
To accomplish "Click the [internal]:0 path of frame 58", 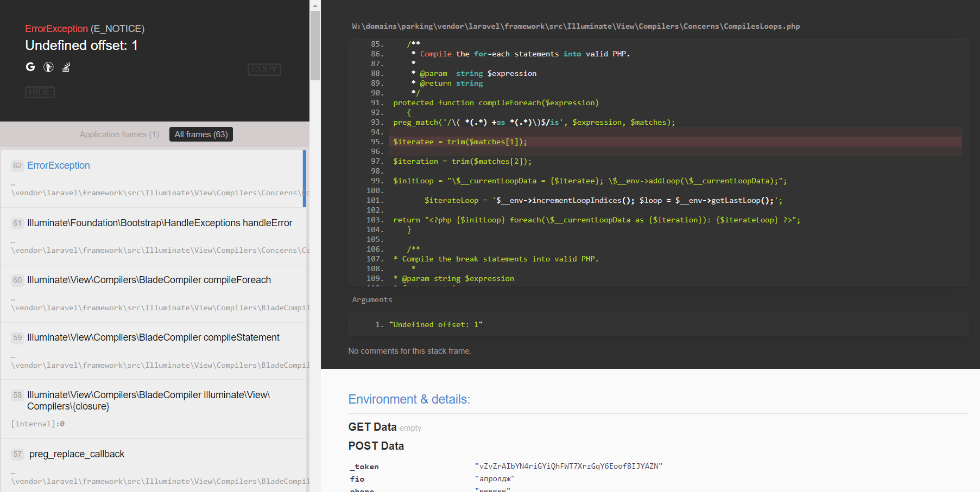I will 37,424.
